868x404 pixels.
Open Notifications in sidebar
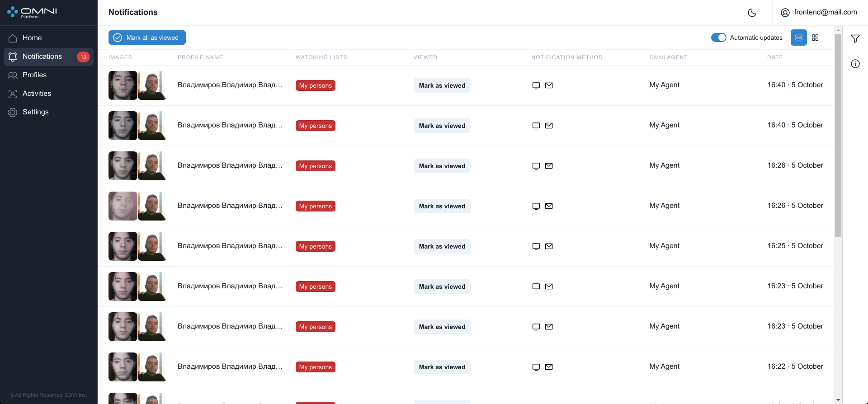click(48, 56)
